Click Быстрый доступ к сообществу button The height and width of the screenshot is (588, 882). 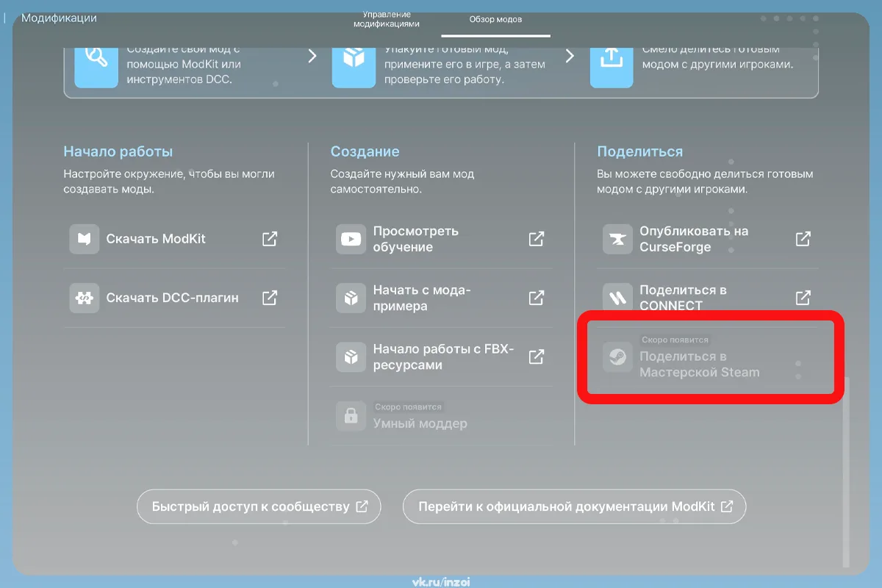[x=259, y=506]
